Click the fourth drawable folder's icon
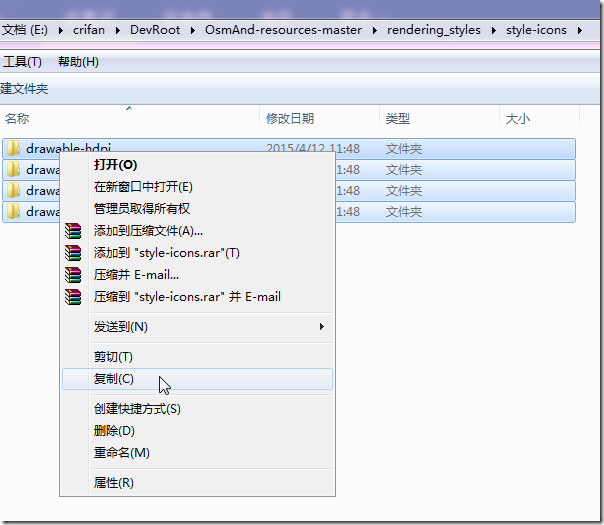The image size is (604, 525). click(x=13, y=211)
